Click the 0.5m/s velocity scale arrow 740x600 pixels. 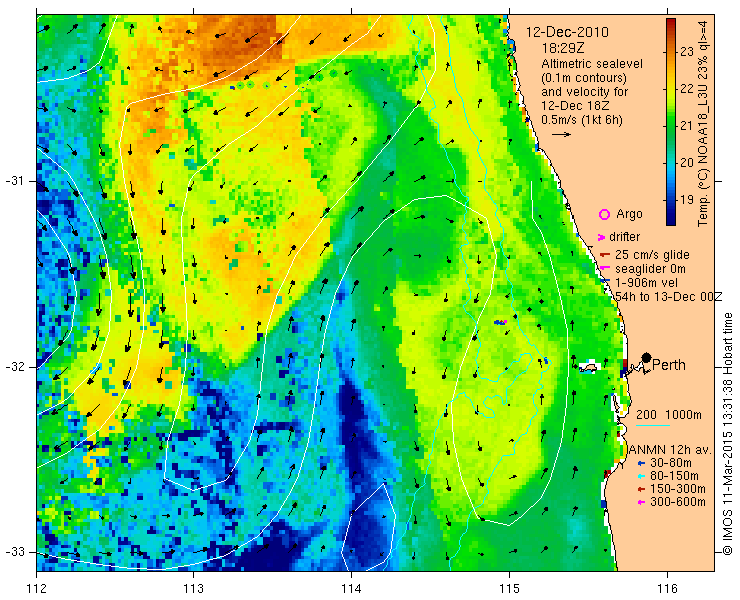[x=561, y=135]
